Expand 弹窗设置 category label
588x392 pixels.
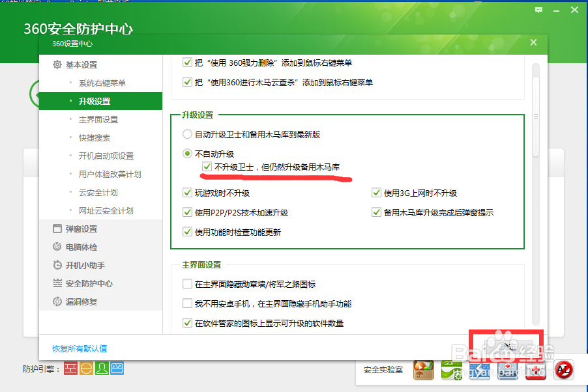pos(81,229)
